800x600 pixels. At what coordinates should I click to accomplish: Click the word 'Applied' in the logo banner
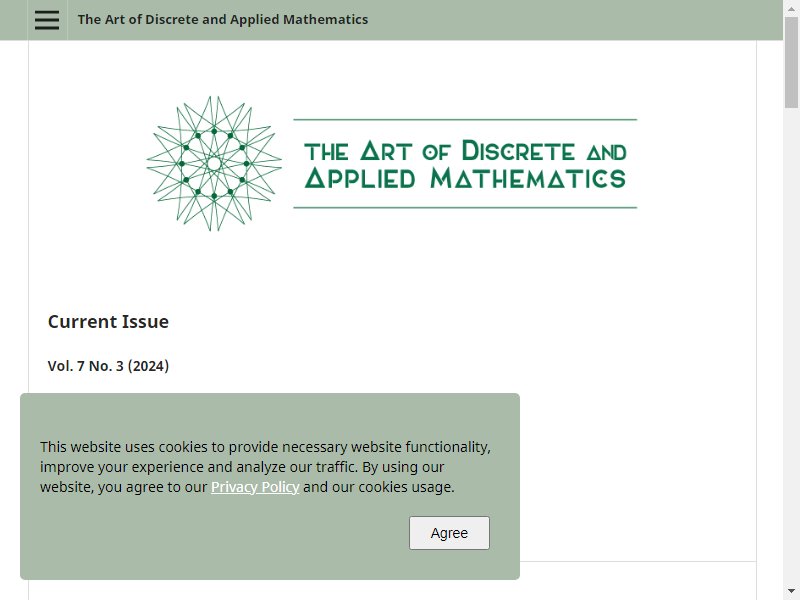click(x=360, y=178)
